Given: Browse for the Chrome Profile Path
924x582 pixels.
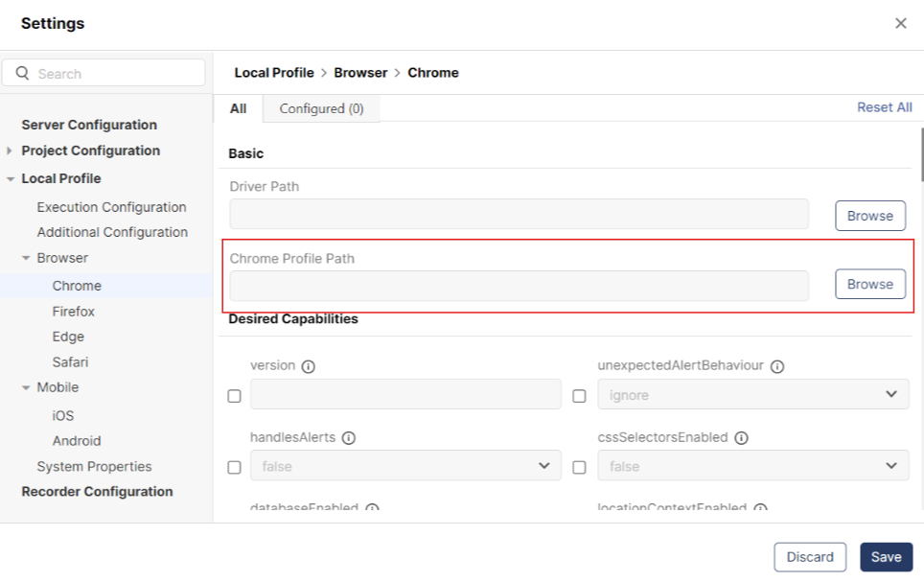Looking at the screenshot, I should [x=869, y=284].
